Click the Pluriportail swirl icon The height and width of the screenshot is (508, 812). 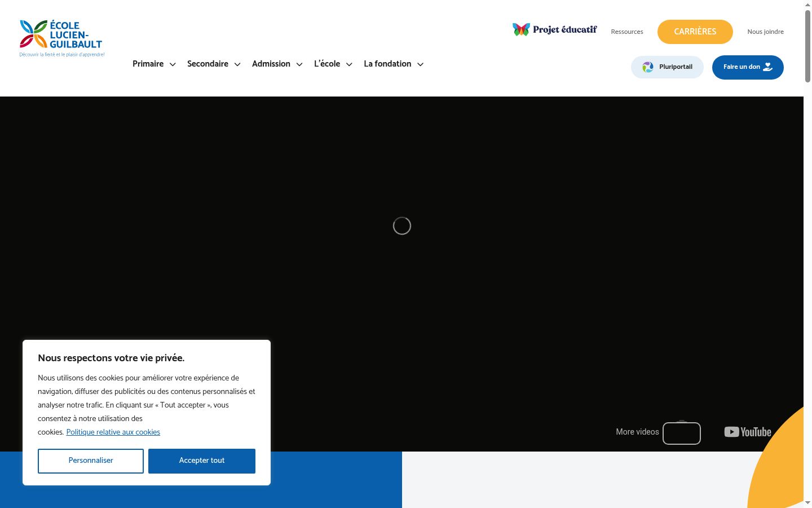[648, 67]
